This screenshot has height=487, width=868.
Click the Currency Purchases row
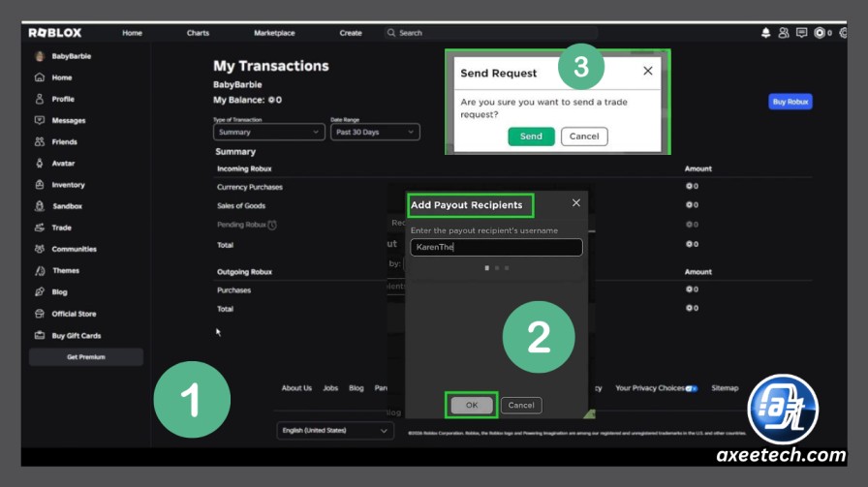coord(512,187)
